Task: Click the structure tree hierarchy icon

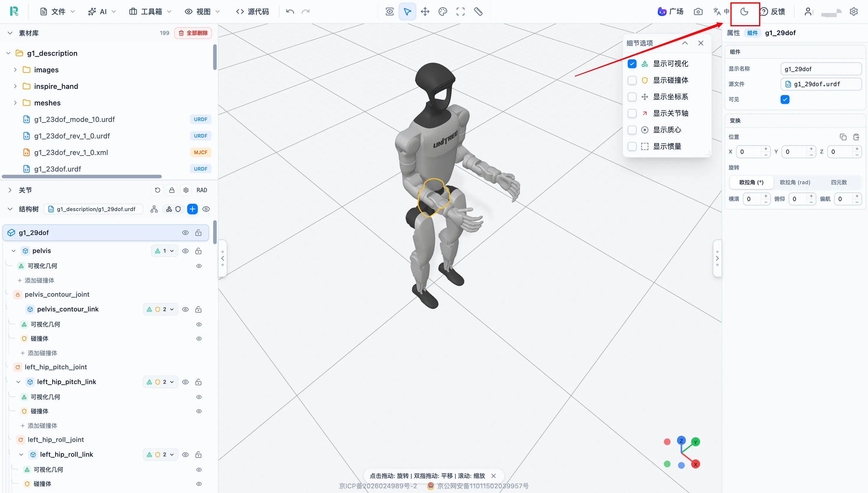Action: pyautogui.click(x=154, y=209)
